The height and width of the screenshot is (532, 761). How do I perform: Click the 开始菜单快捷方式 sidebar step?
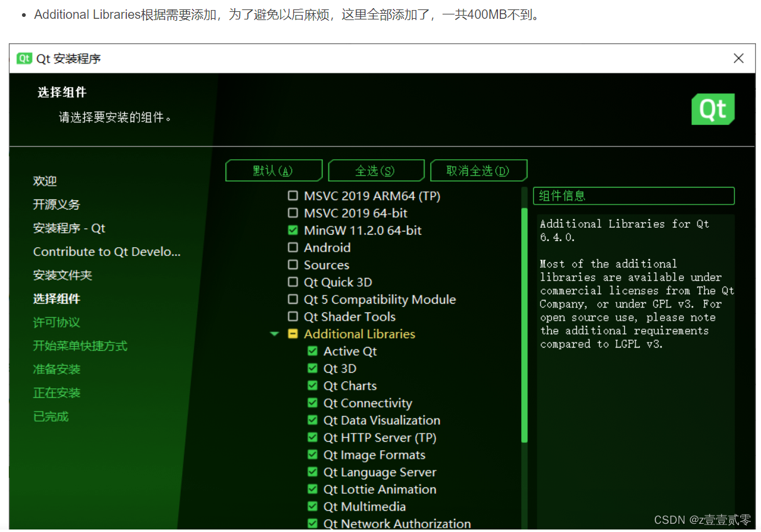80,346
